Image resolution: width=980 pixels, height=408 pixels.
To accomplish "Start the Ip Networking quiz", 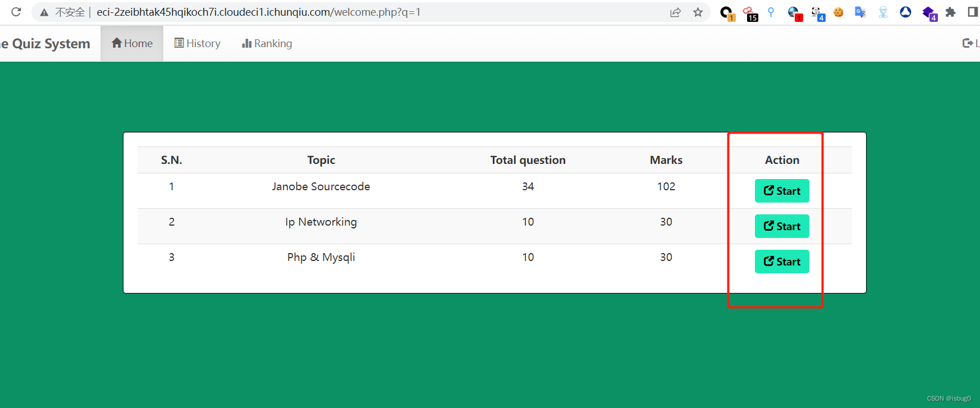I will (x=782, y=226).
